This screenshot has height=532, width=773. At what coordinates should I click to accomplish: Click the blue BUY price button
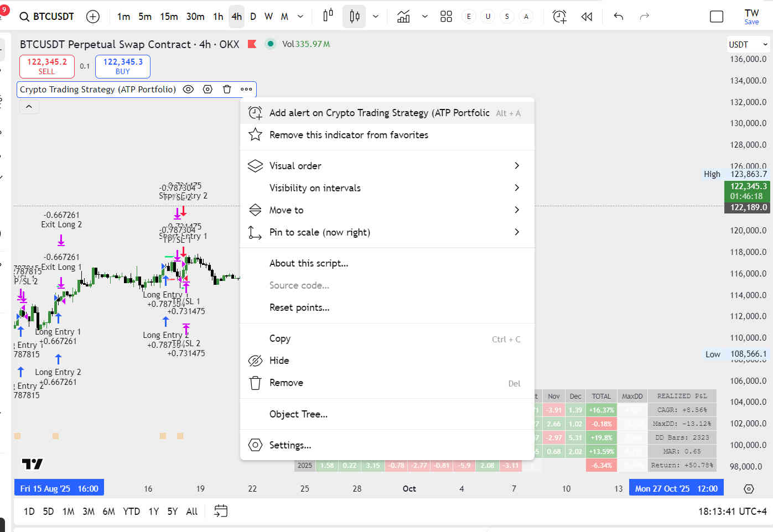tap(123, 66)
